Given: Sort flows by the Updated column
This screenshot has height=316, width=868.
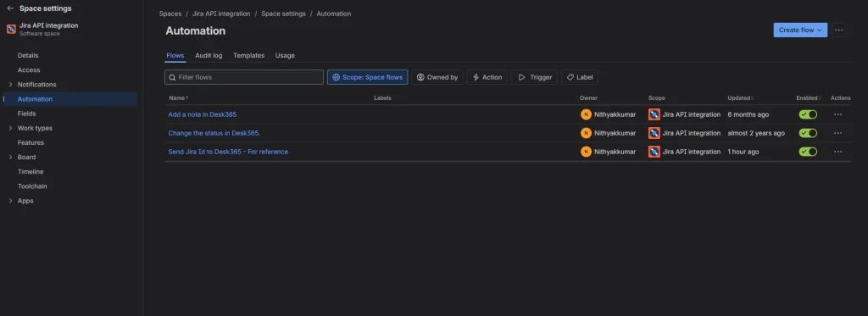Looking at the screenshot, I should click(740, 98).
